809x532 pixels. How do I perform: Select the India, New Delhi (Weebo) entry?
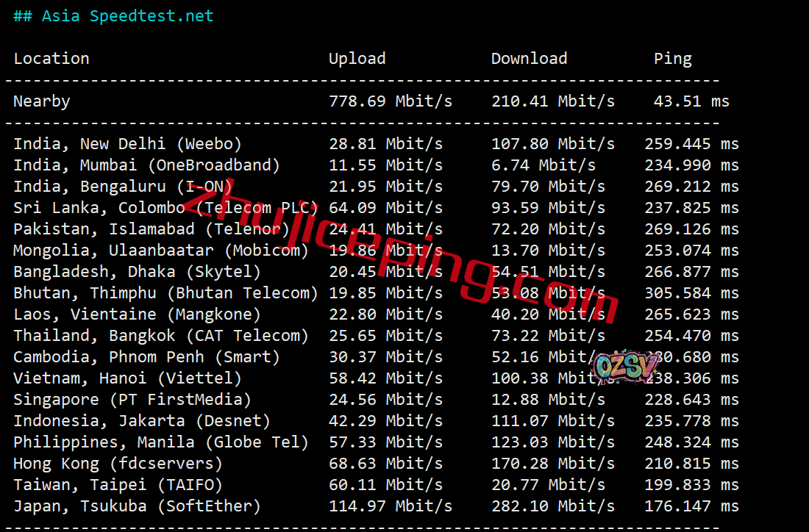coord(127,144)
